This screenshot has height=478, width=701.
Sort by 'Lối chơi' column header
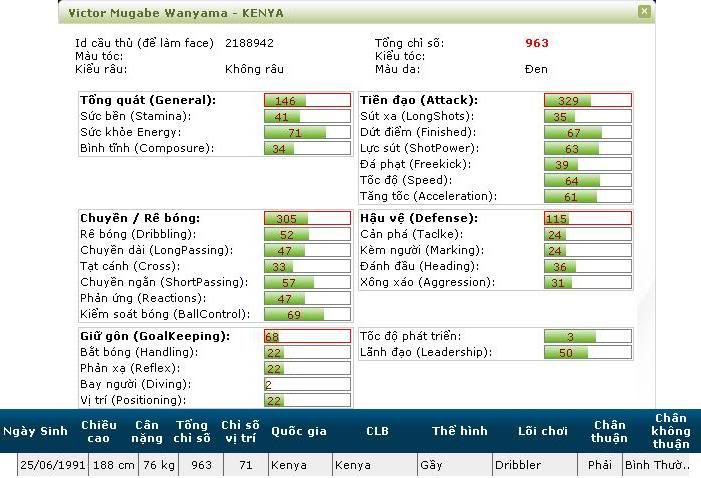click(x=543, y=431)
